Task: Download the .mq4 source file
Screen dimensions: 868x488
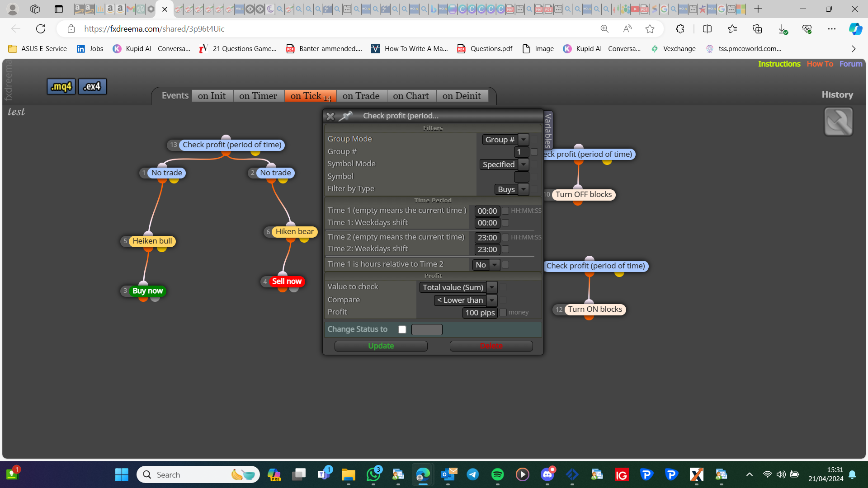Action: (61, 86)
